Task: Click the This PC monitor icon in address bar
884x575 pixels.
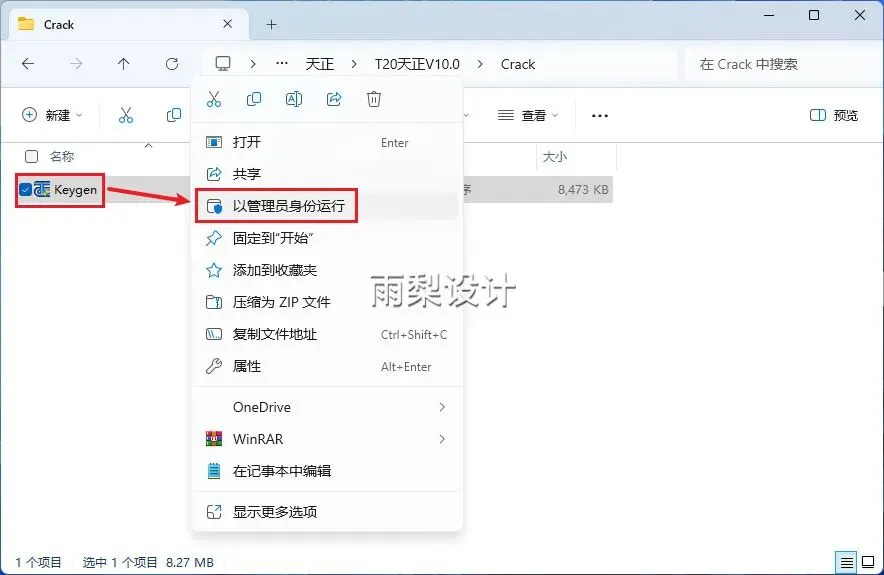Action: tap(223, 63)
